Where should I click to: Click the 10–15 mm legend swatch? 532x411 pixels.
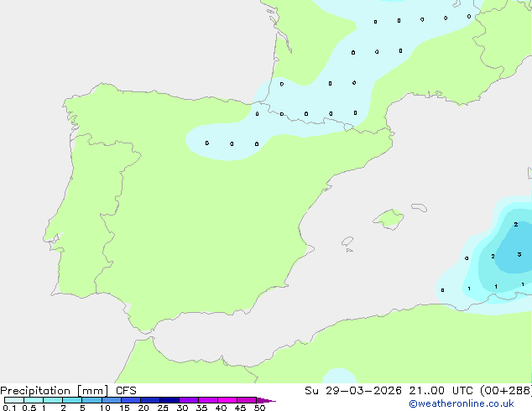112,400
